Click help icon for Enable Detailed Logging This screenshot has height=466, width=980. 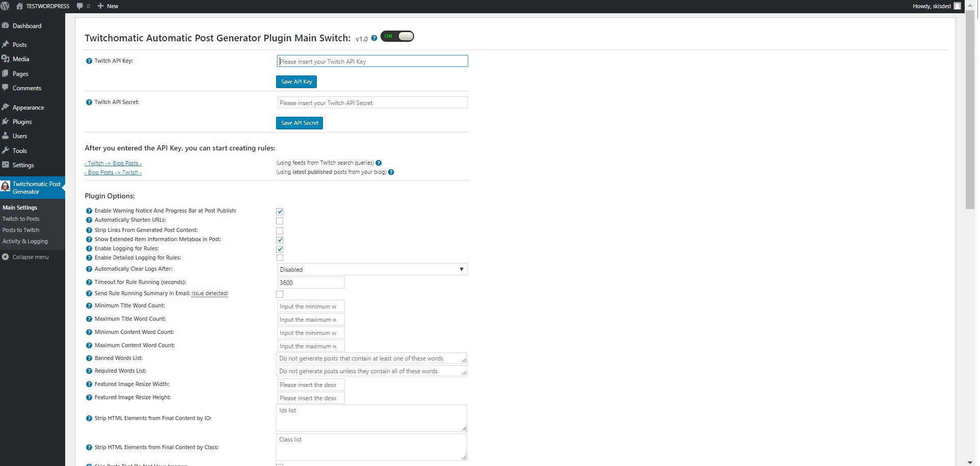89,258
